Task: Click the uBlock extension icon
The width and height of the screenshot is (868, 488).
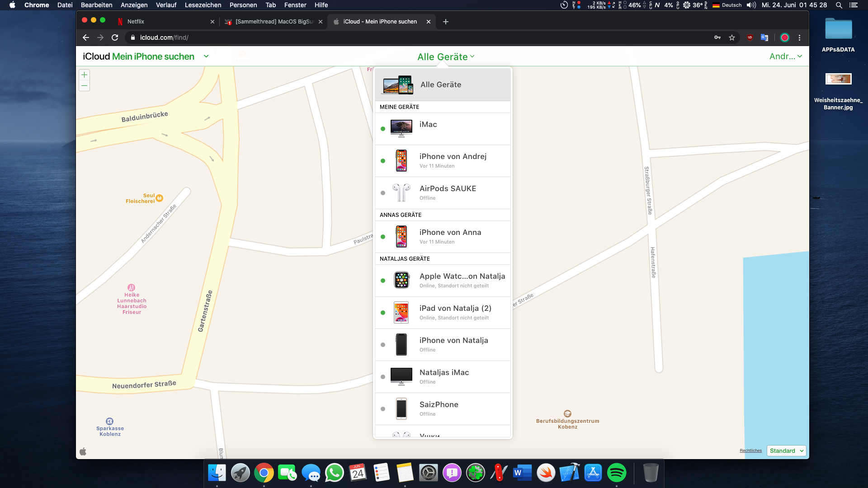Action: [x=750, y=38]
